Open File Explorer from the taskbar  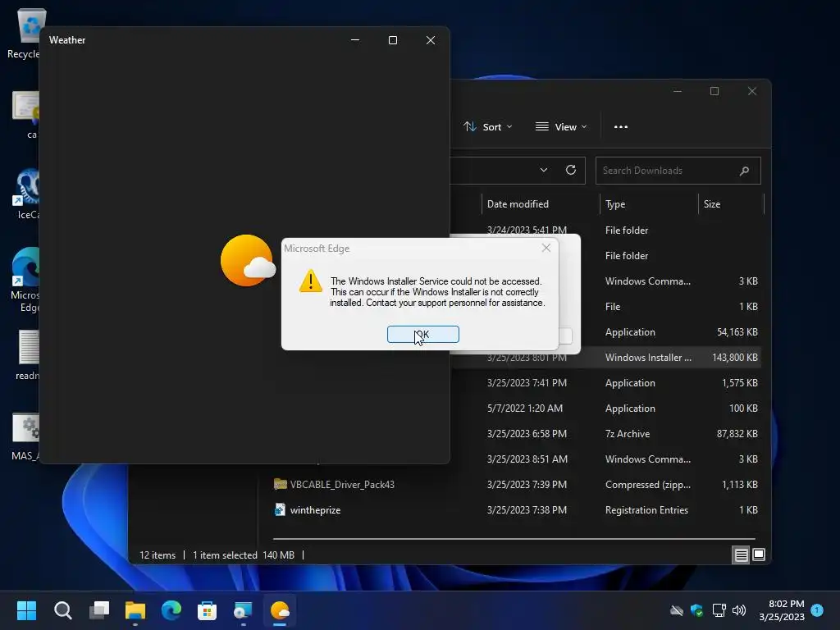point(135,610)
